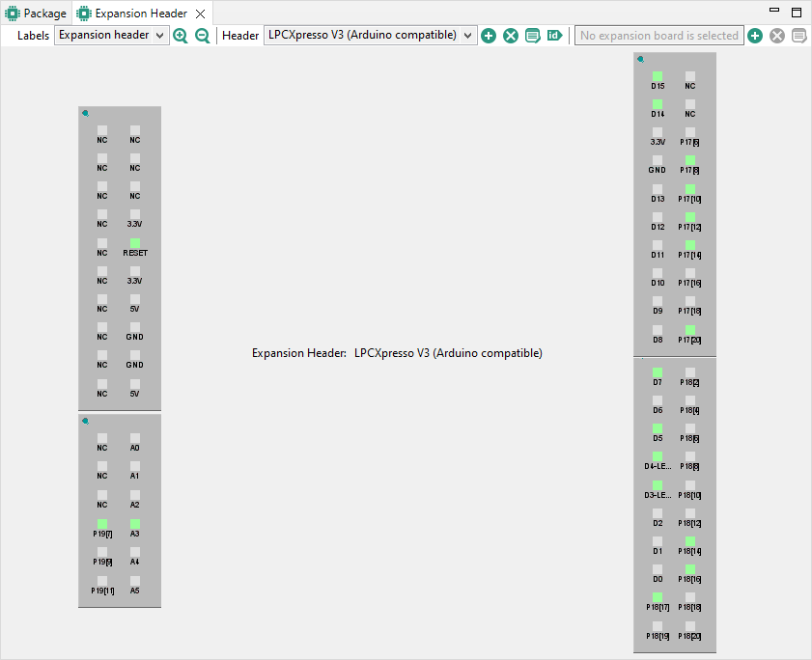Expand the Header selection combo box
Screen dimensions: 812x660
(x=371, y=36)
